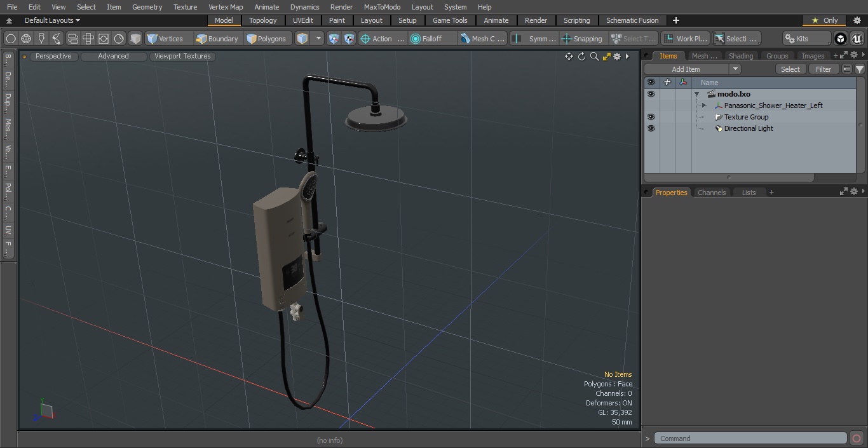Viewport: 868px width, 448px height.
Task: Open viewport settings gear icon
Action: click(x=617, y=56)
